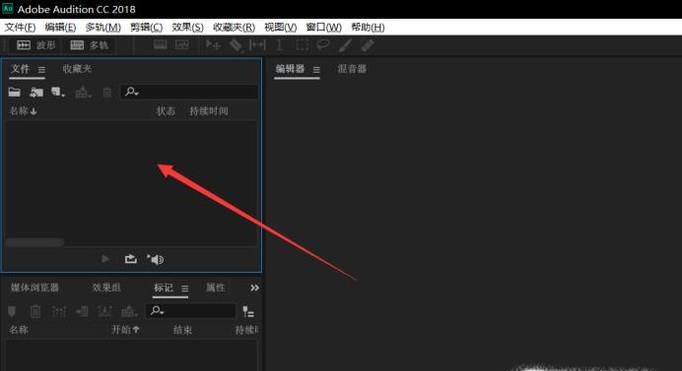Click the Open File folder icon

tap(14, 92)
